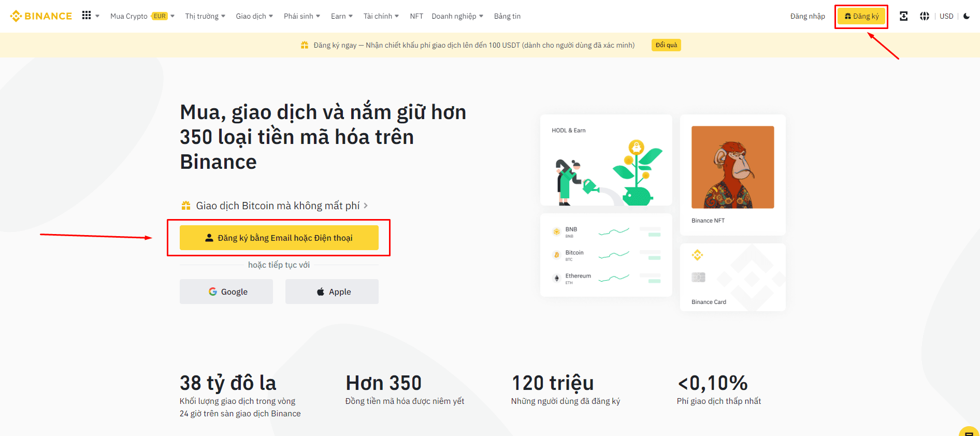This screenshot has height=436, width=980.
Task: Click the Binance logo
Action: [41, 16]
